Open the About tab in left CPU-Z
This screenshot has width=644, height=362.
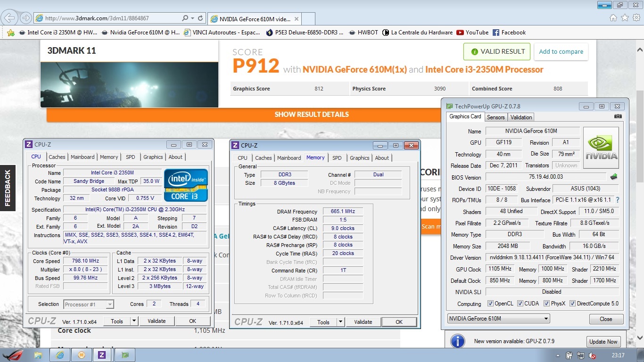[x=175, y=157]
